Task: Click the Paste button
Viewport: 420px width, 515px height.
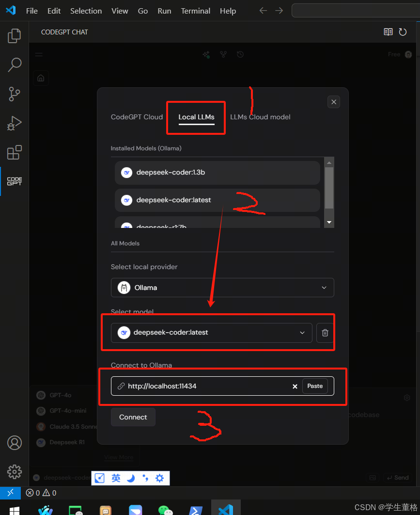Action: (x=315, y=386)
